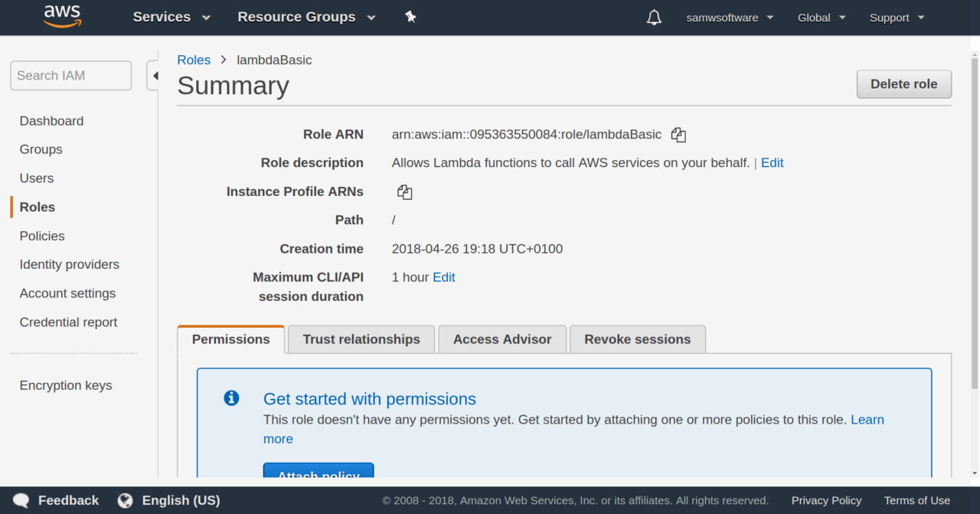Click the pin shortcut icon in navbar
Image resolution: width=980 pixels, height=514 pixels.
click(410, 17)
